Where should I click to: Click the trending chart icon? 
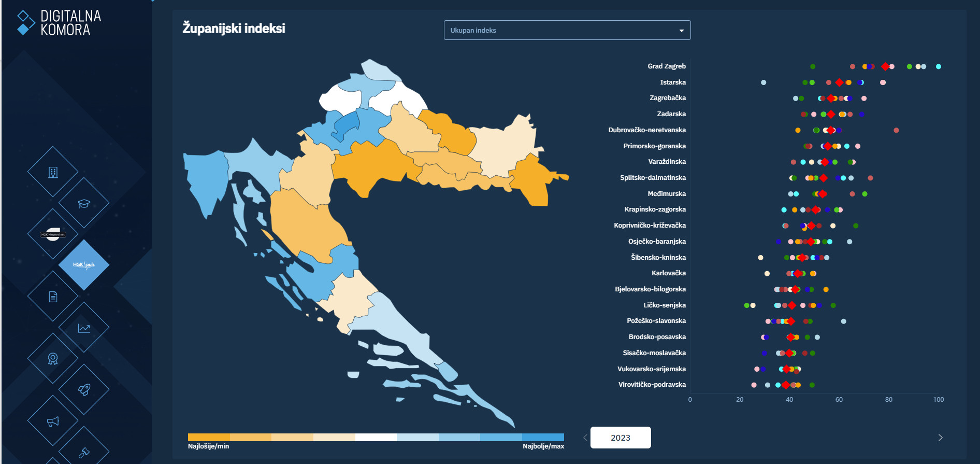84,328
